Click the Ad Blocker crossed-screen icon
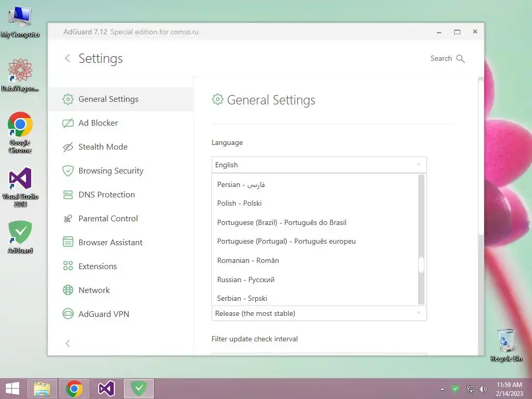The width and height of the screenshot is (532, 399). pyautogui.click(x=68, y=123)
